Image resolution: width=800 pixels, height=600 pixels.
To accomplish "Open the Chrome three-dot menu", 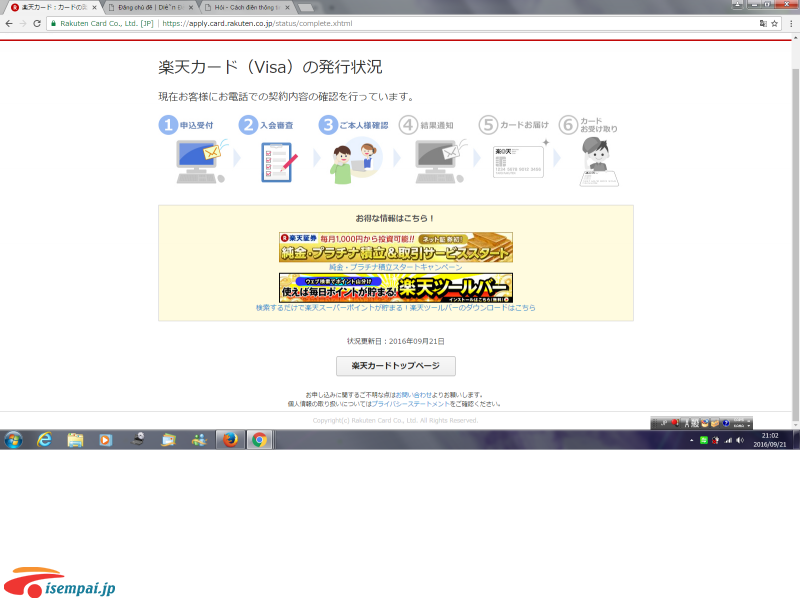I will click(791, 23).
